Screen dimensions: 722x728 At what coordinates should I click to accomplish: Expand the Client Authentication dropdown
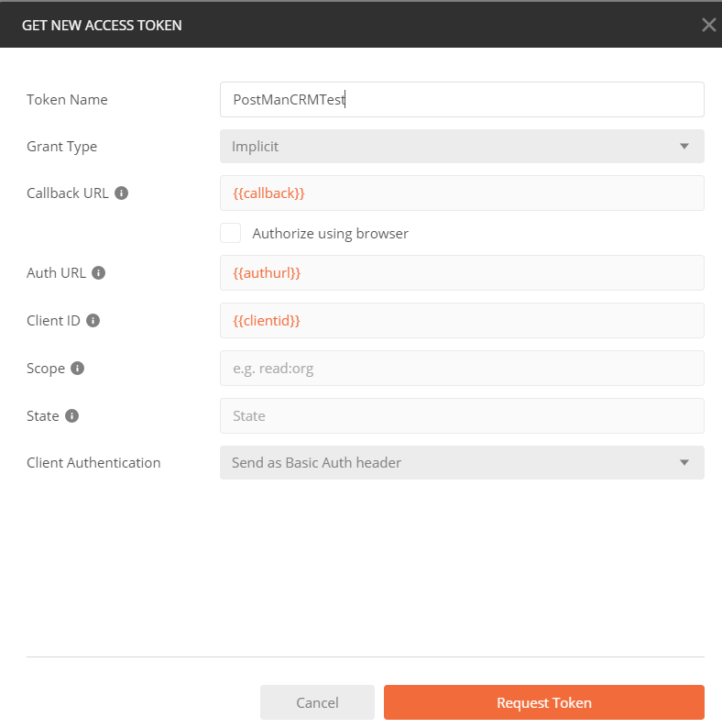(x=461, y=463)
